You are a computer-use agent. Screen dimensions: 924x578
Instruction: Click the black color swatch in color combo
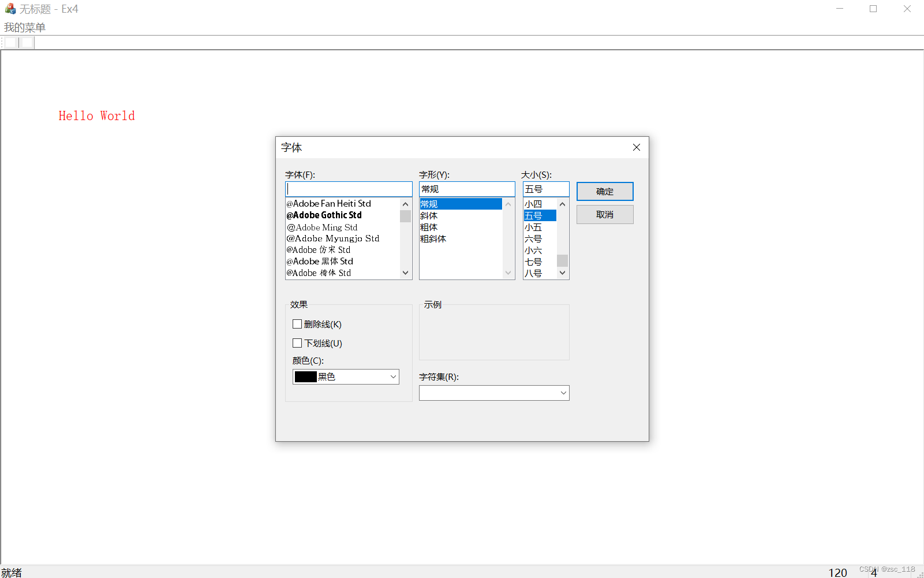(305, 376)
